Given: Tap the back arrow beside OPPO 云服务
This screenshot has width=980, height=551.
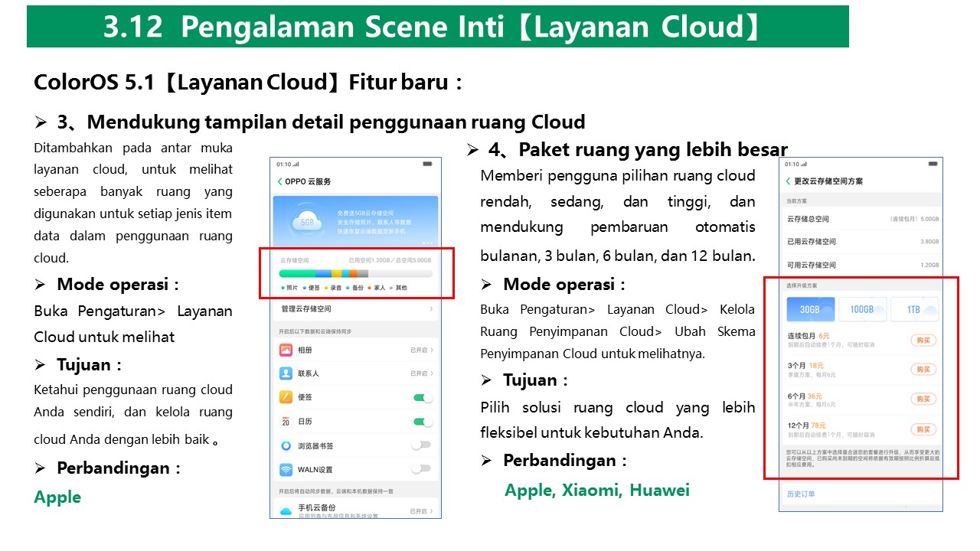Looking at the screenshot, I should pyautogui.click(x=279, y=181).
